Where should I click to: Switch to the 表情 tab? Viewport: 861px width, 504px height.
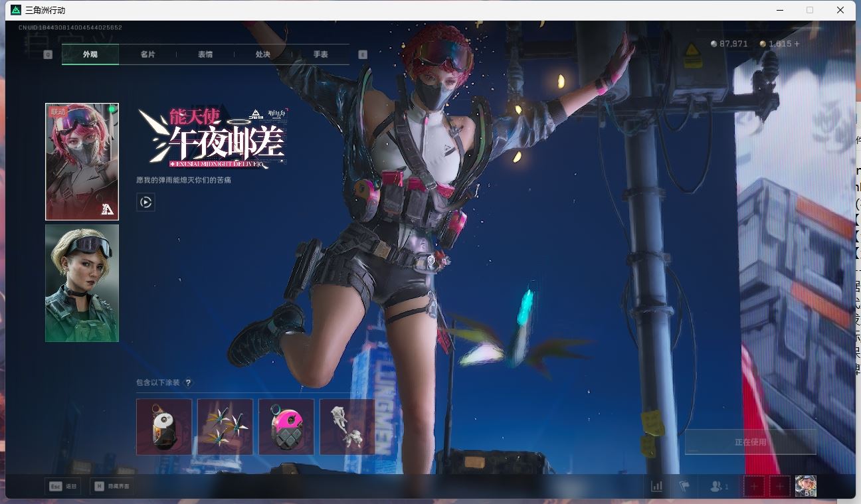pyautogui.click(x=205, y=54)
